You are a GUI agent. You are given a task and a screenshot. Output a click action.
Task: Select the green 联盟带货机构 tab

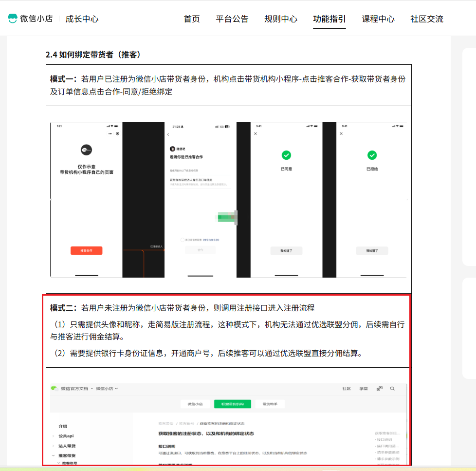click(x=233, y=404)
